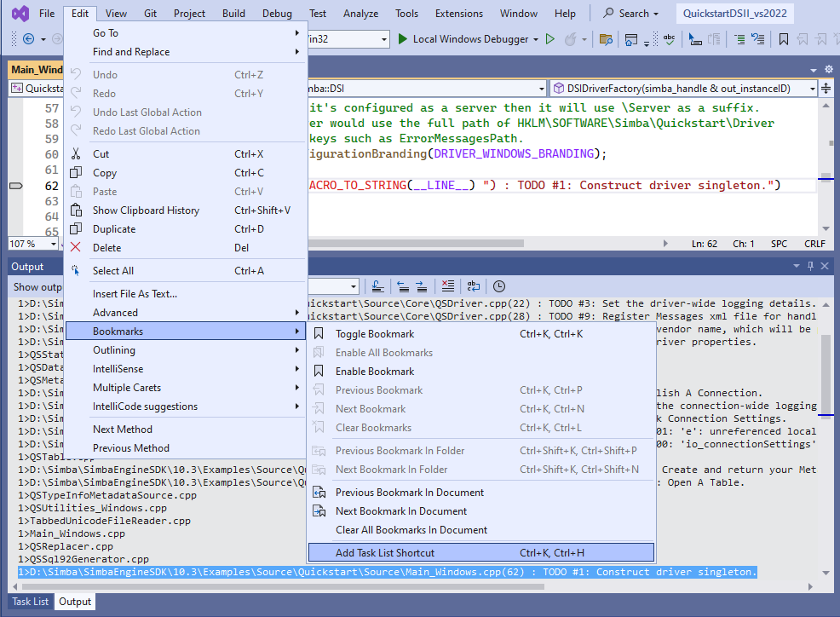Switch to the Task List tab
The height and width of the screenshot is (617, 840).
point(30,602)
